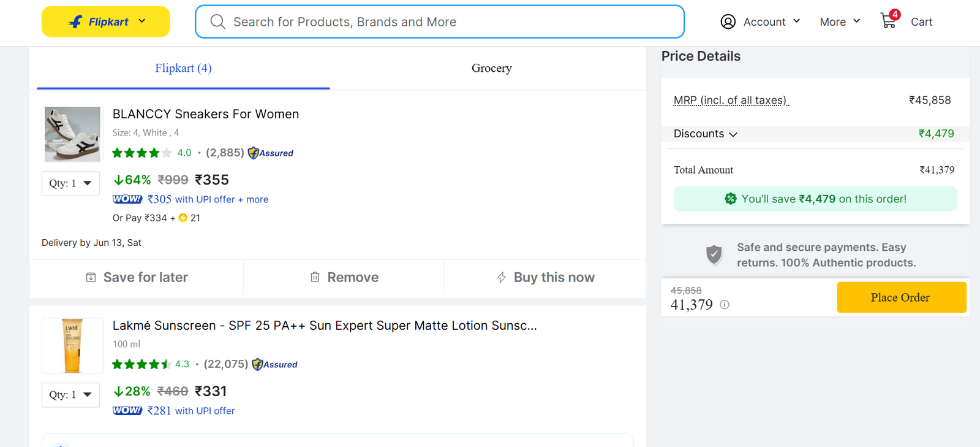980x447 pixels.
Task: Expand the Flipkart logo dropdown chevron
Action: 142,21
